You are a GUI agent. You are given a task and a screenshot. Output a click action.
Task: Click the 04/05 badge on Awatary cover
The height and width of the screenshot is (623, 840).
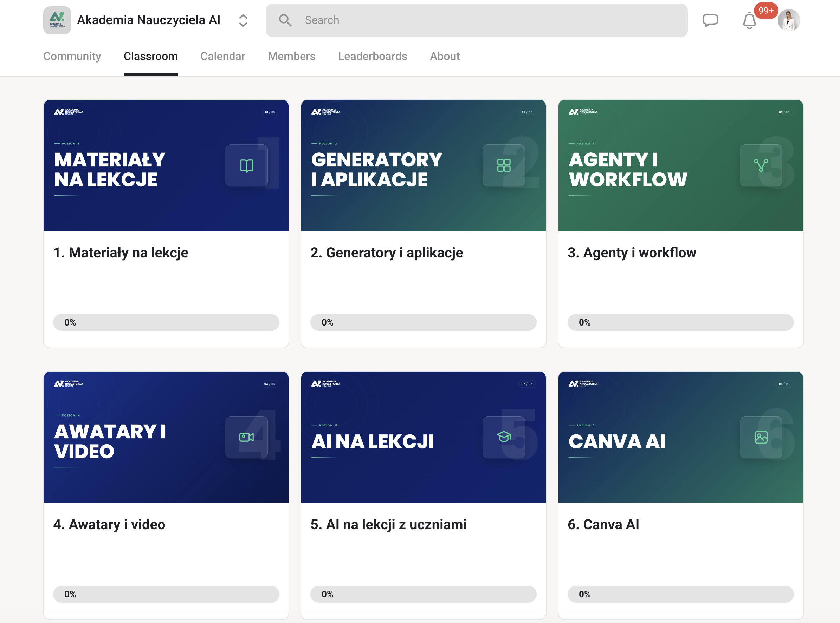click(x=270, y=384)
